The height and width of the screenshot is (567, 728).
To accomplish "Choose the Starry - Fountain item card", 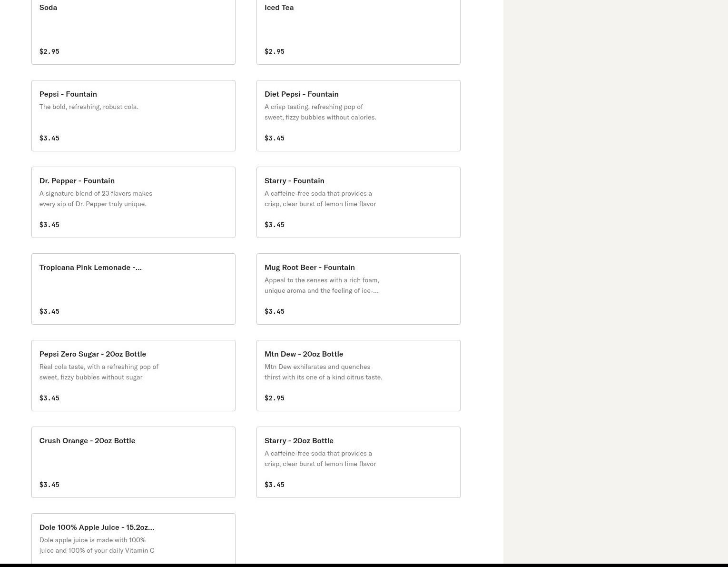I will (358, 202).
